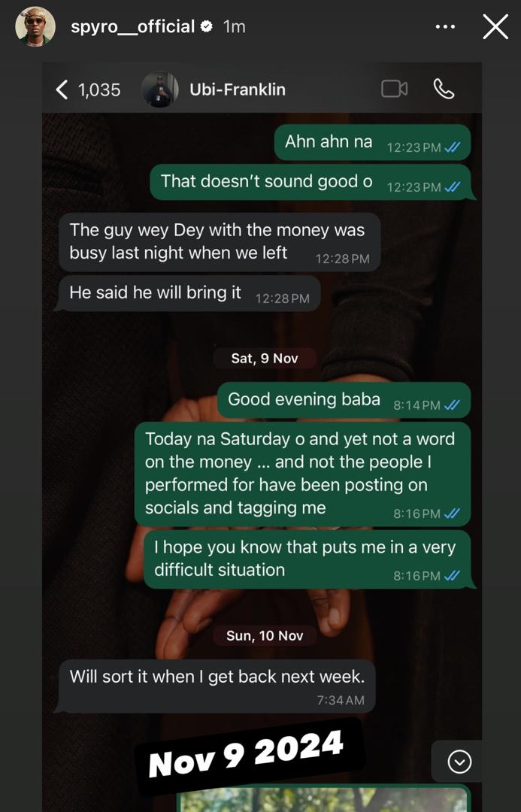The image size is (521, 812).
Task: Open the spyro__official username link
Action: [x=132, y=26]
